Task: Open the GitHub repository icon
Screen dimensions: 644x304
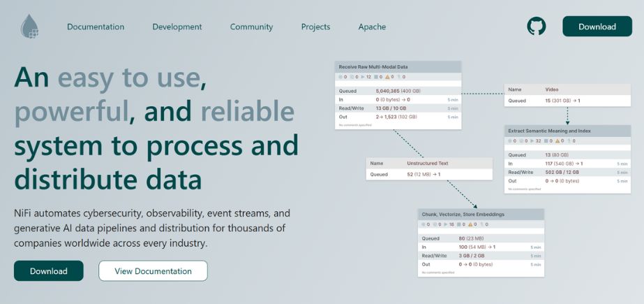Action: (537, 26)
